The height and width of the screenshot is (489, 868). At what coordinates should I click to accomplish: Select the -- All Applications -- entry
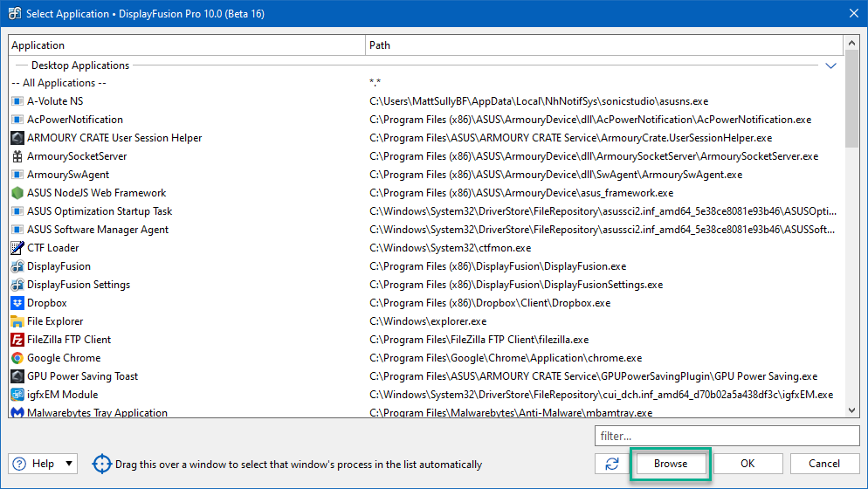click(x=59, y=83)
